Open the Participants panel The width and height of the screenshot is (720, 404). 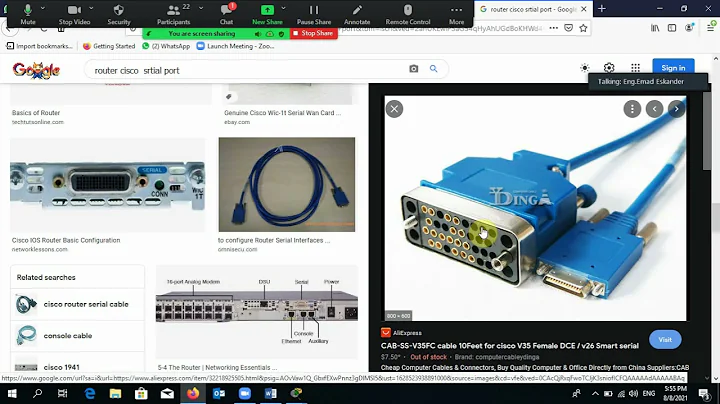(x=173, y=14)
